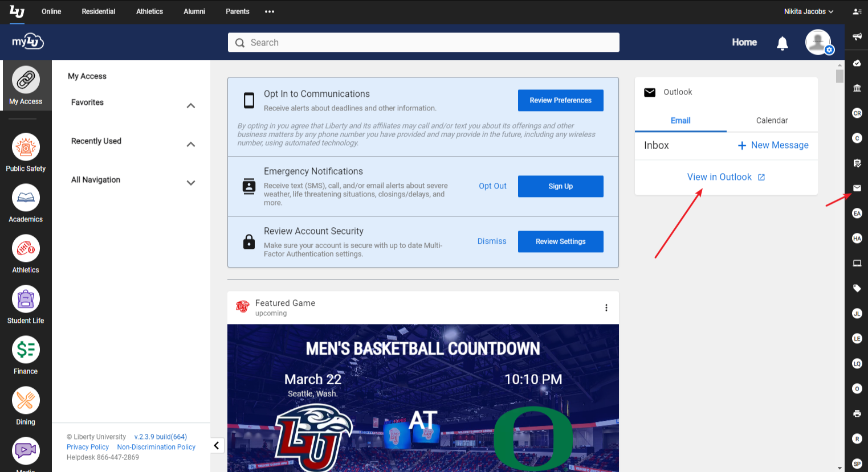
Task: Dismiss the Account Security notice
Action: pos(492,241)
